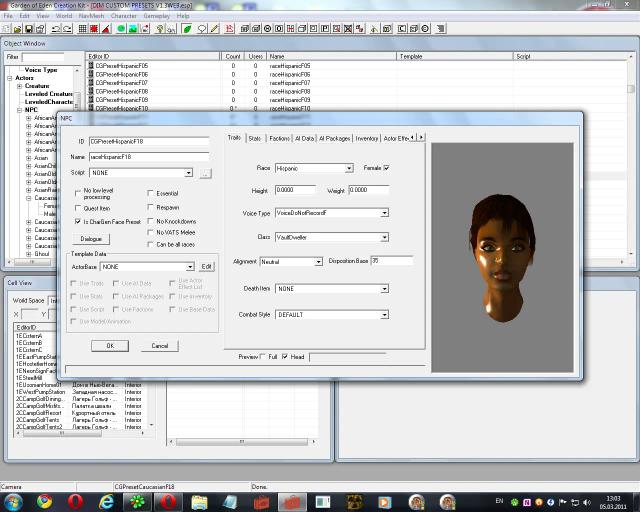Launch Internet Explorer from taskbar
The height and width of the screenshot is (512, 640).
[x=106, y=502]
